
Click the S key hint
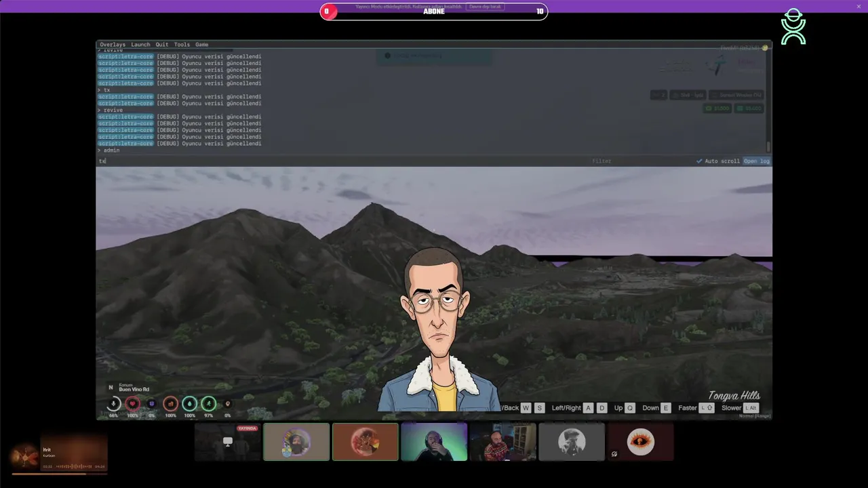[x=540, y=408]
